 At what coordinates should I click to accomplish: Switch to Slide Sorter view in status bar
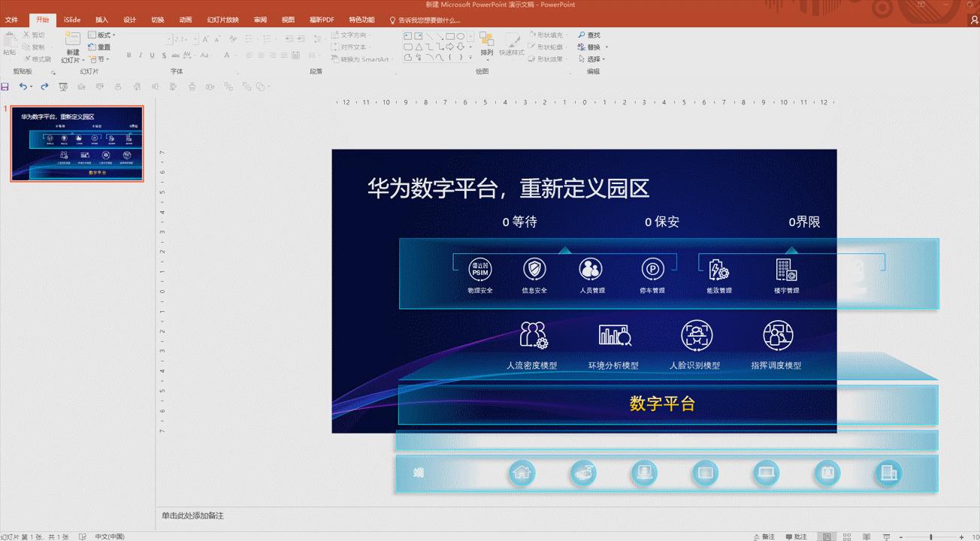(x=847, y=536)
